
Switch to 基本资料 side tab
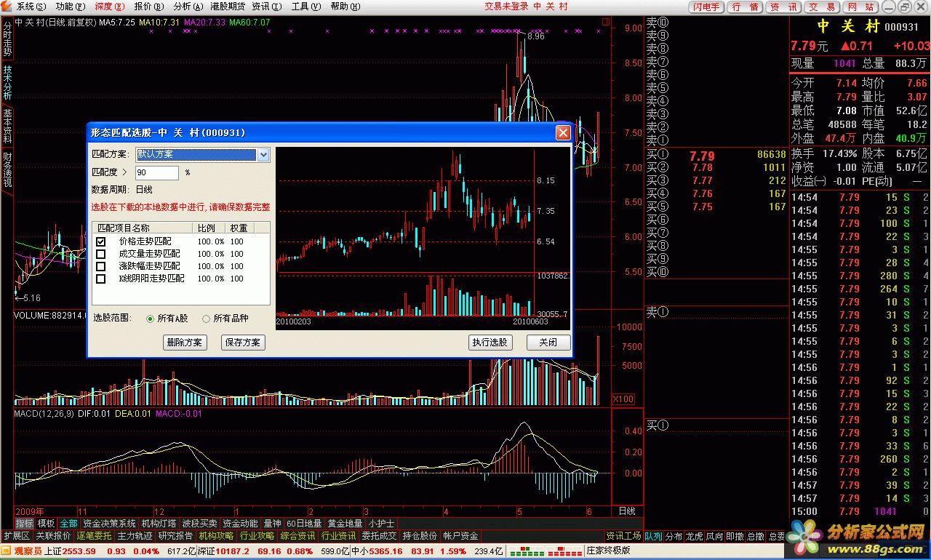(x=7, y=126)
